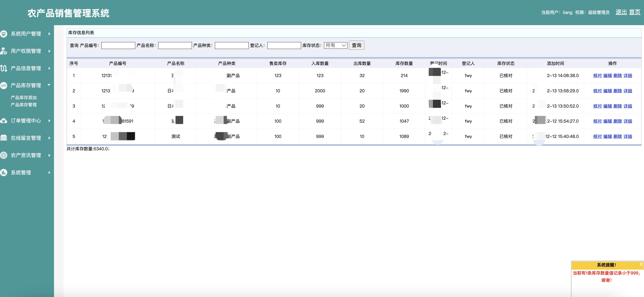Open the 用户权限管理 menu
644x297 pixels.
[x=26, y=51]
